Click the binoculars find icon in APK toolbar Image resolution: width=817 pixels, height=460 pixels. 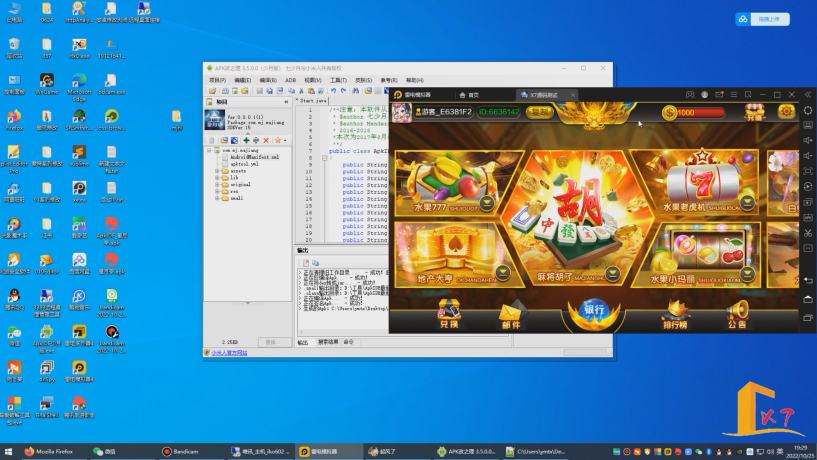click(356, 91)
